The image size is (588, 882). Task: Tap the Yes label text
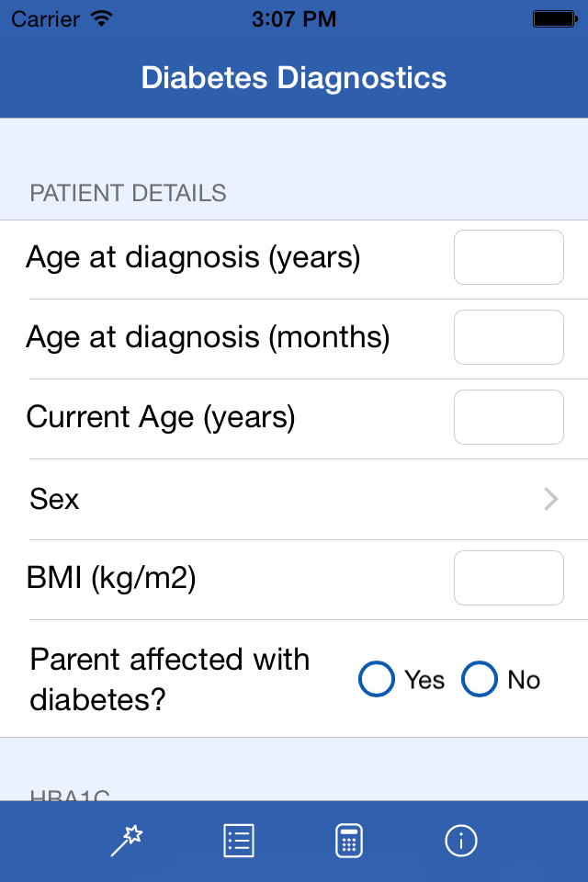pyautogui.click(x=424, y=680)
